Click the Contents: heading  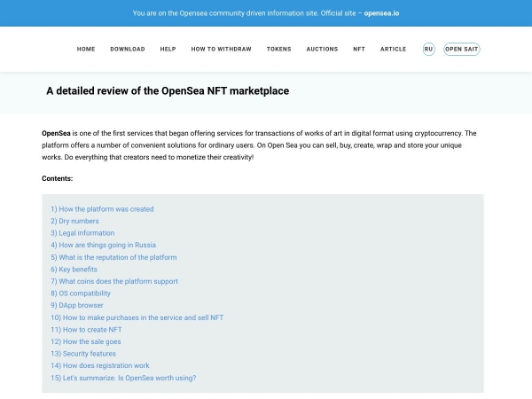[x=57, y=178]
